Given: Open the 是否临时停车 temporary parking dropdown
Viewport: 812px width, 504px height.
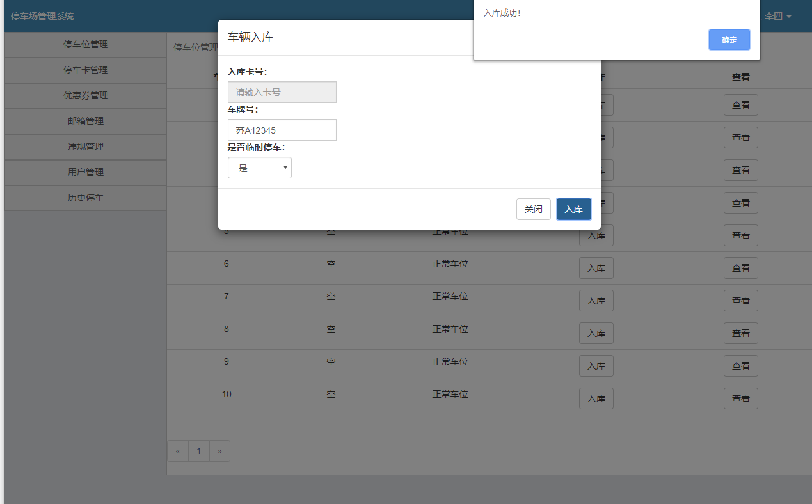Looking at the screenshot, I should point(259,167).
